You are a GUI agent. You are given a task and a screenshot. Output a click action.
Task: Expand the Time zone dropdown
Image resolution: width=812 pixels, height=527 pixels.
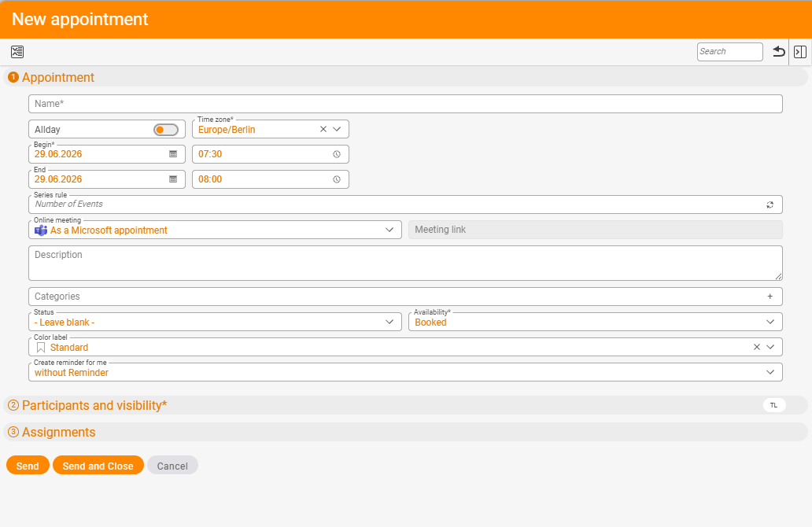[337, 129]
